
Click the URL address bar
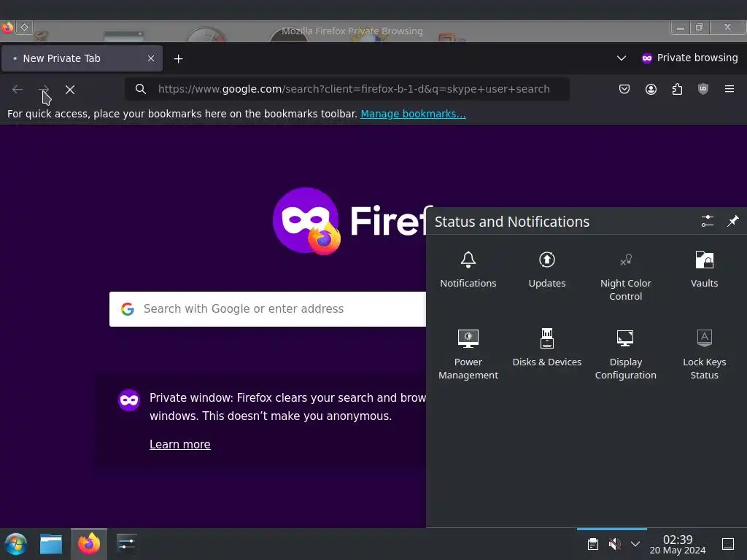click(347, 89)
